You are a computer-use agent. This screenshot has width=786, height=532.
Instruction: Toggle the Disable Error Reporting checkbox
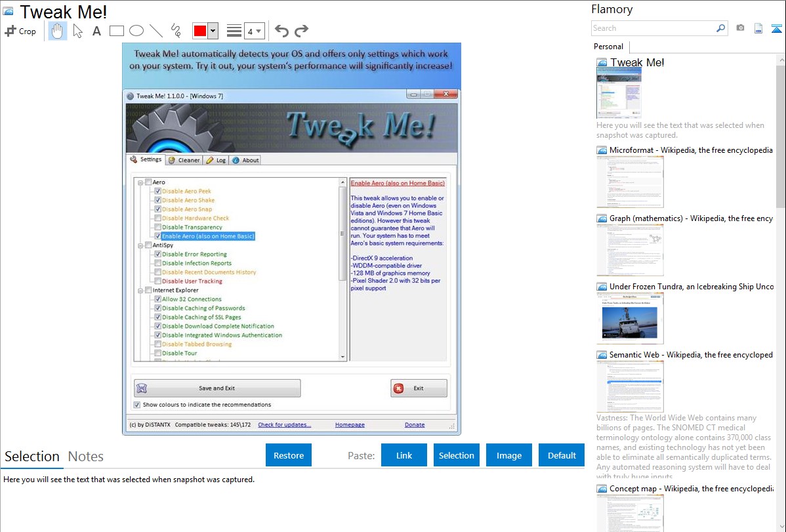point(158,255)
